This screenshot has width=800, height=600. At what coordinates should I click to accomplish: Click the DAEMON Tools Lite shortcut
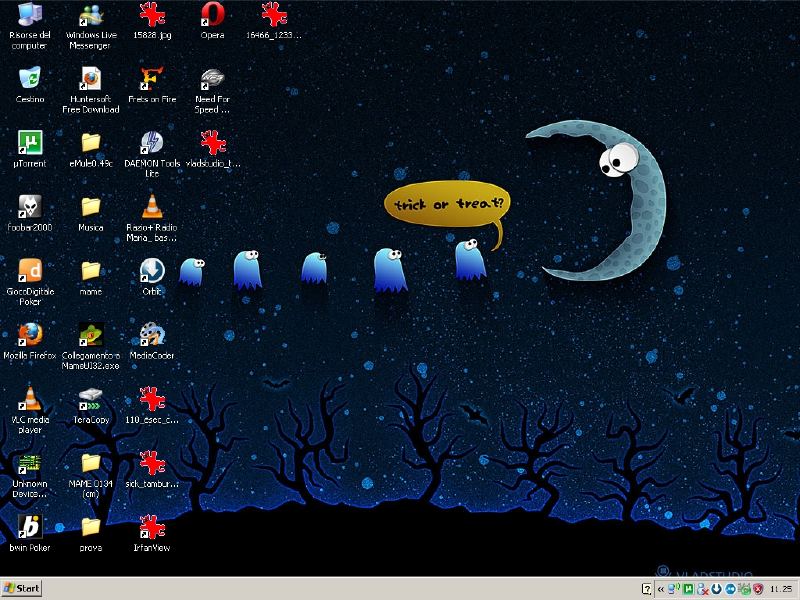tap(152, 143)
